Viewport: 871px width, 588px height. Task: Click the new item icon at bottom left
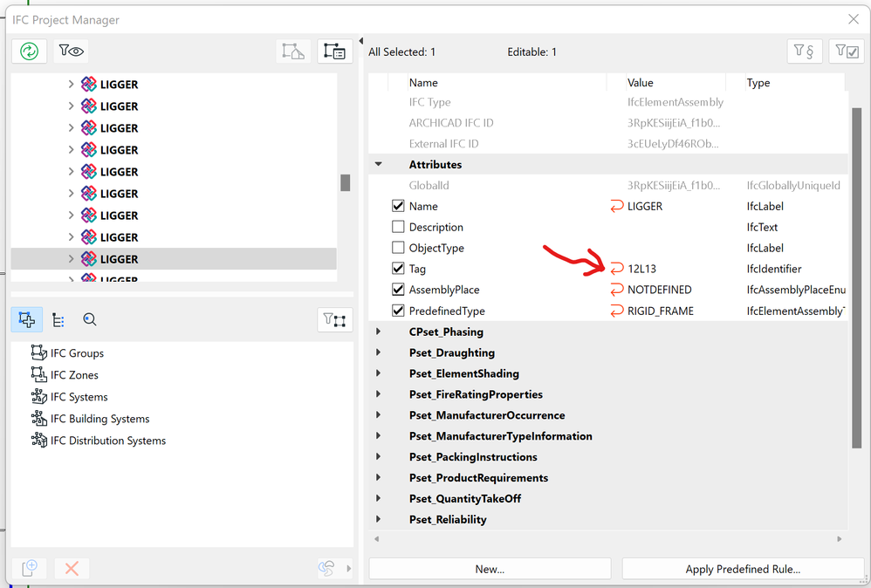[x=30, y=568]
